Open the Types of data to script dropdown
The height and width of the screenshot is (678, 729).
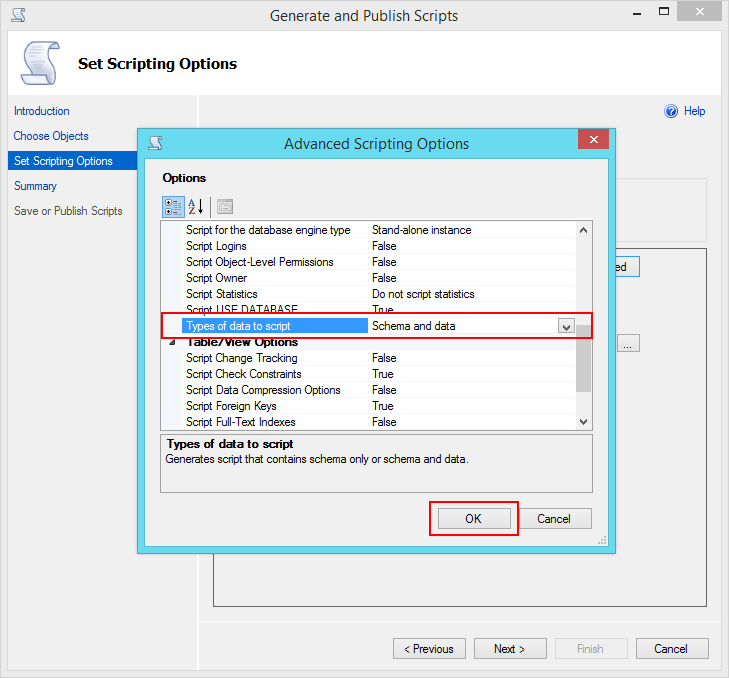[566, 327]
